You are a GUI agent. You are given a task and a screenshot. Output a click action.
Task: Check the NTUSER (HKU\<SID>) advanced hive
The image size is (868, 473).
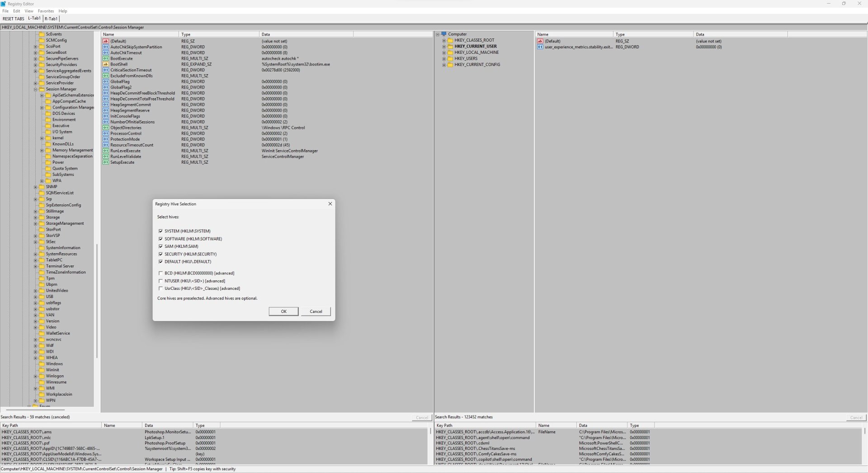(161, 281)
